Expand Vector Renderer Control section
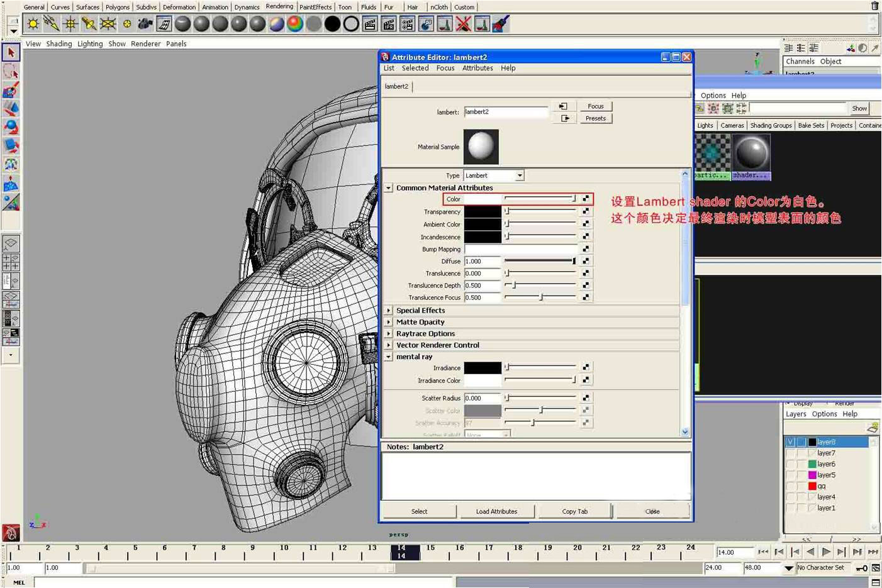The width and height of the screenshot is (882, 588). pyautogui.click(x=389, y=345)
